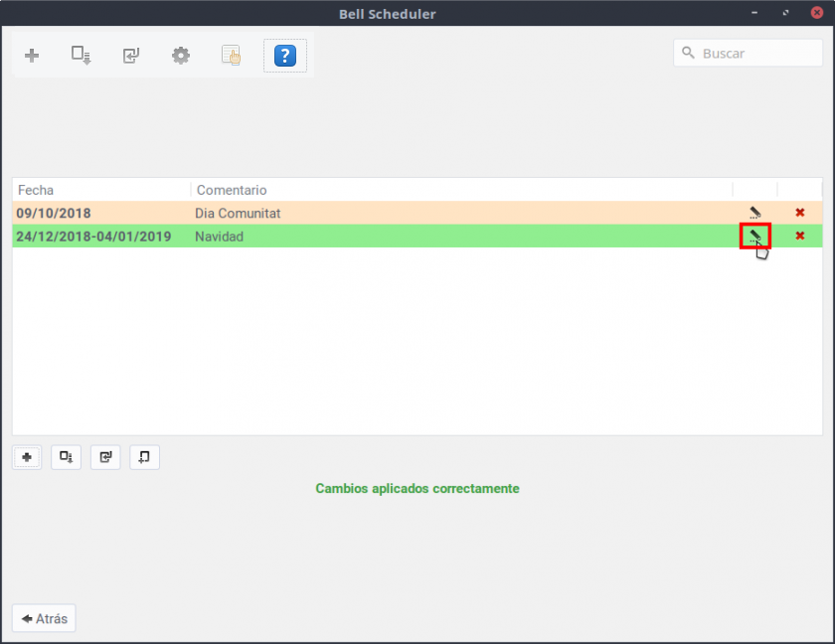Click the document with hand icon
Viewport: 835px width, 644px height.
coord(231,56)
